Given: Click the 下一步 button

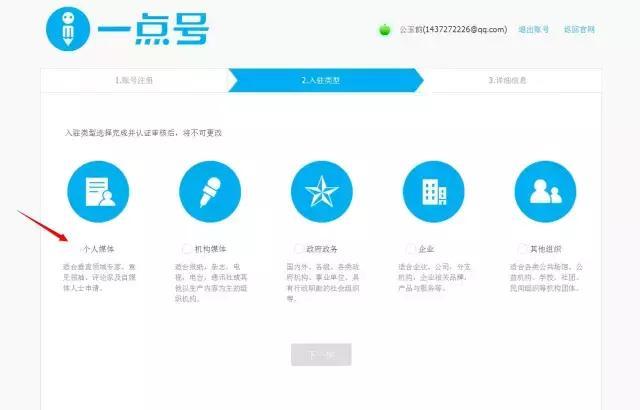Looking at the screenshot, I should [321, 355].
